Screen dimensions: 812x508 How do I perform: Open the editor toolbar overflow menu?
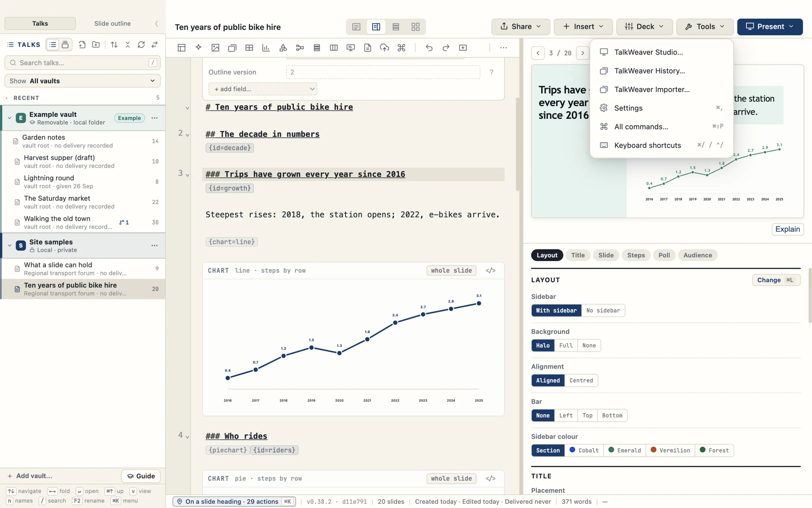(503, 48)
